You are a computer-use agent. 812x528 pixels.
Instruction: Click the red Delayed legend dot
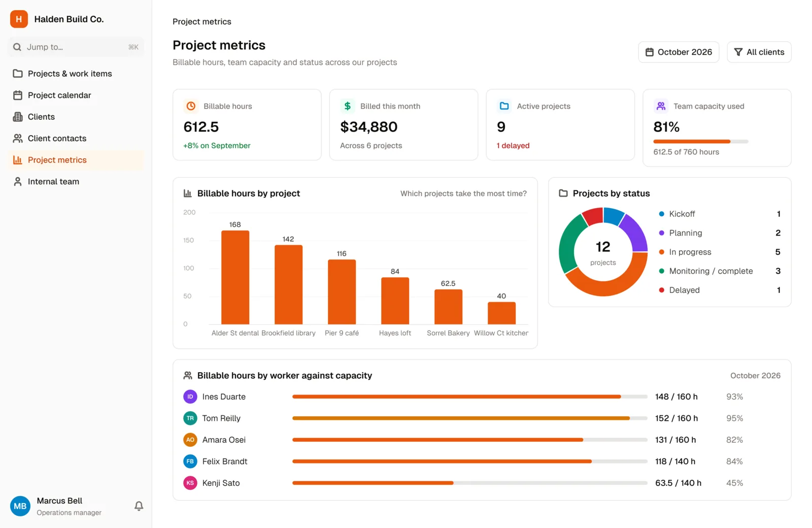[661, 290]
